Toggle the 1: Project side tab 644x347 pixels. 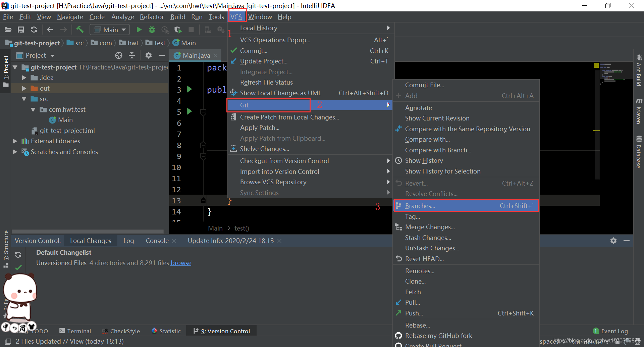coord(6,71)
